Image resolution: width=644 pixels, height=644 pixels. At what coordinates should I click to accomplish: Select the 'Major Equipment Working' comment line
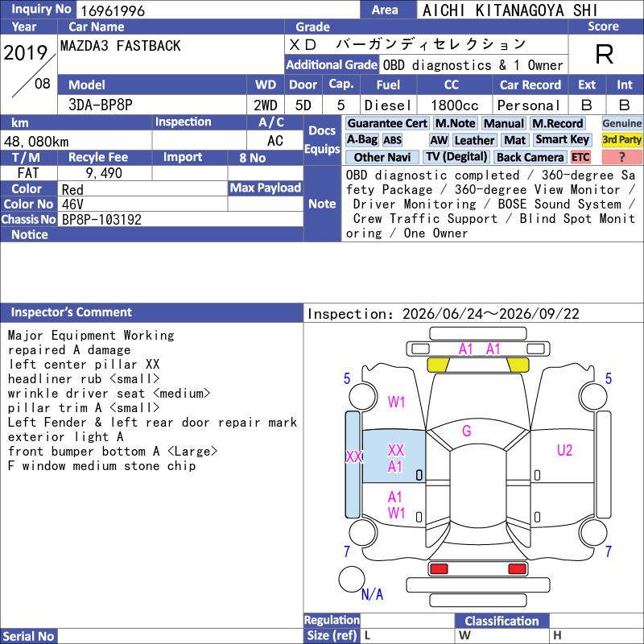[x=91, y=336]
